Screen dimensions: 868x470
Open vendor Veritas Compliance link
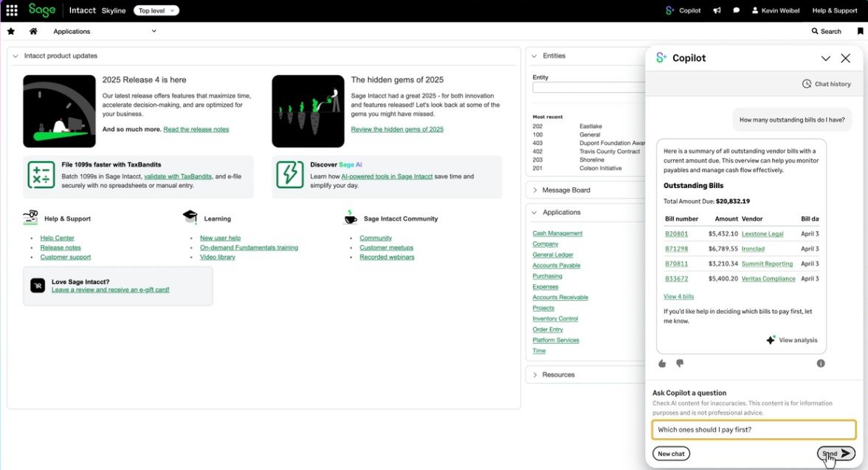pyautogui.click(x=768, y=279)
